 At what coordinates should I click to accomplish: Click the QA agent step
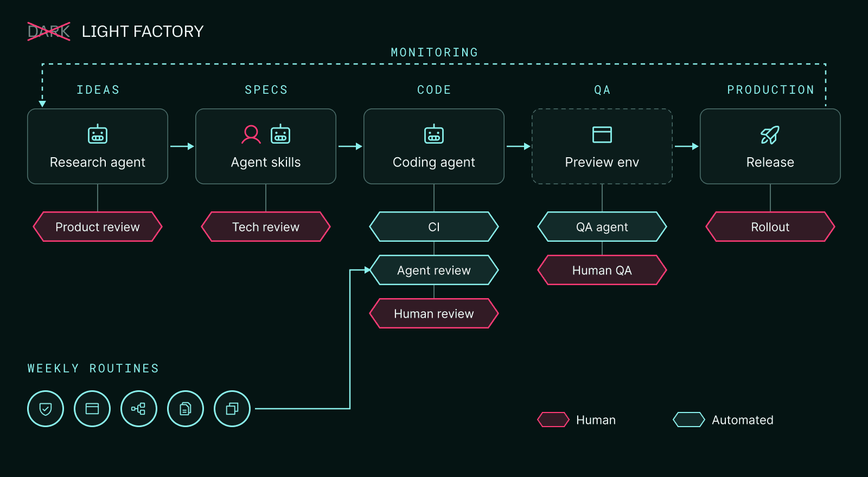[602, 227]
